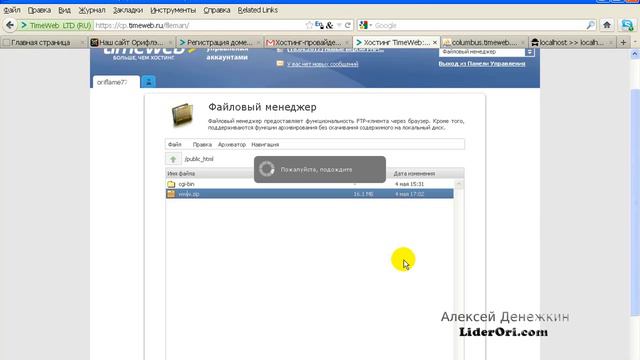Switch to Наш сайт Орифлэ tab

coord(132,42)
